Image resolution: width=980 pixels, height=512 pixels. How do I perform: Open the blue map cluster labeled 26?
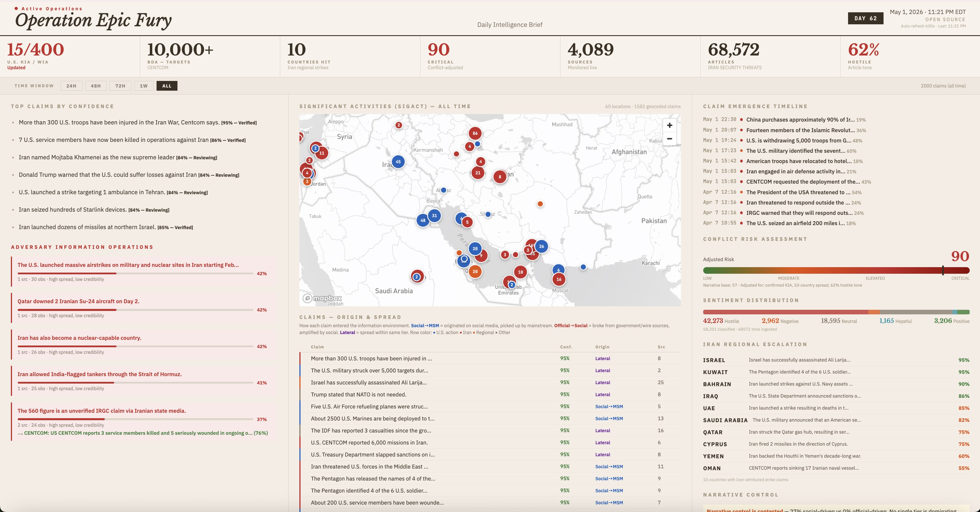coord(541,246)
